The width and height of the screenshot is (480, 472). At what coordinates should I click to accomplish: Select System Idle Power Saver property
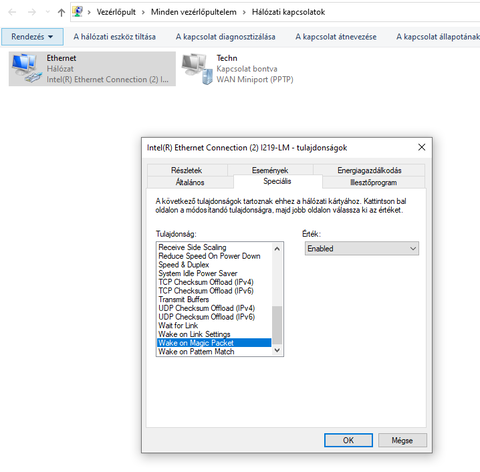click(214, 273)
